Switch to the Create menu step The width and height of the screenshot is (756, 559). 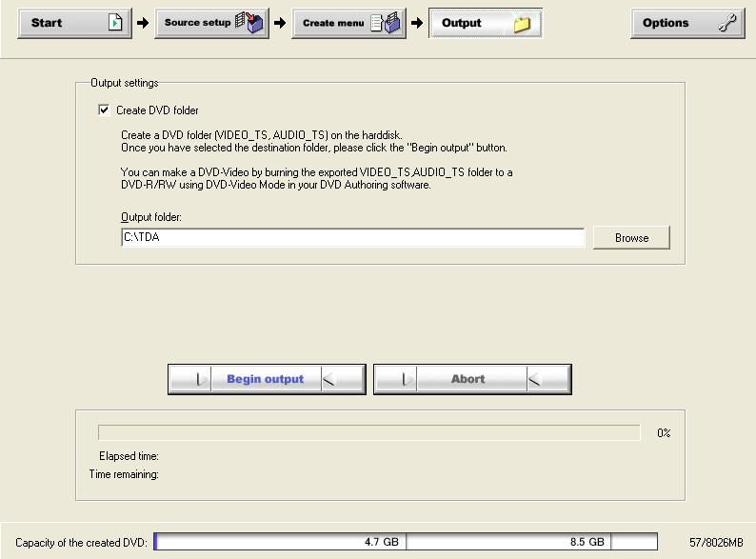tap(349, 23)
